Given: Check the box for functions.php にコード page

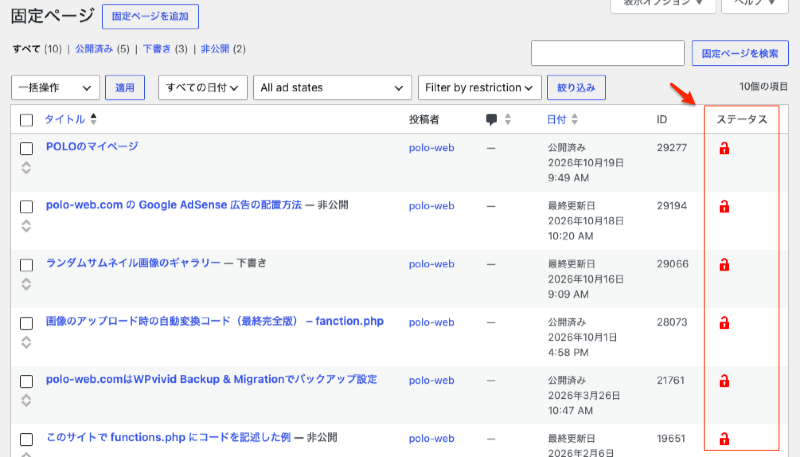Looking at the screenshot, I should 27,439.
